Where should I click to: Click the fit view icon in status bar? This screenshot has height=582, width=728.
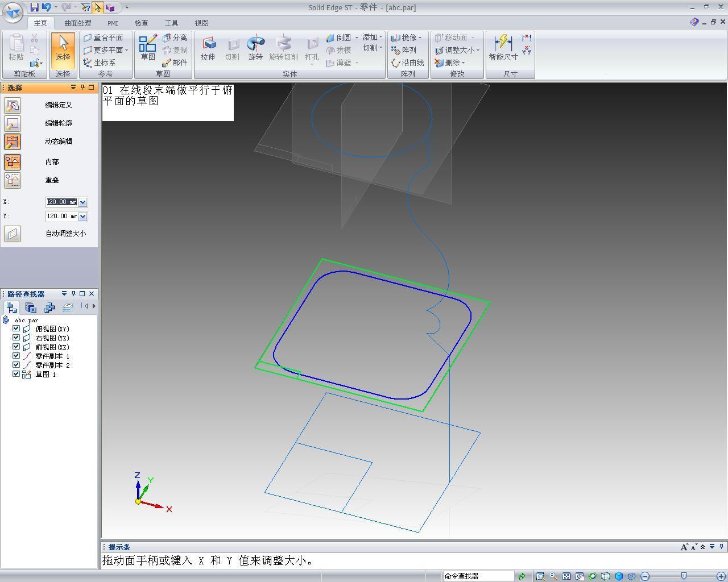point(566,576)
